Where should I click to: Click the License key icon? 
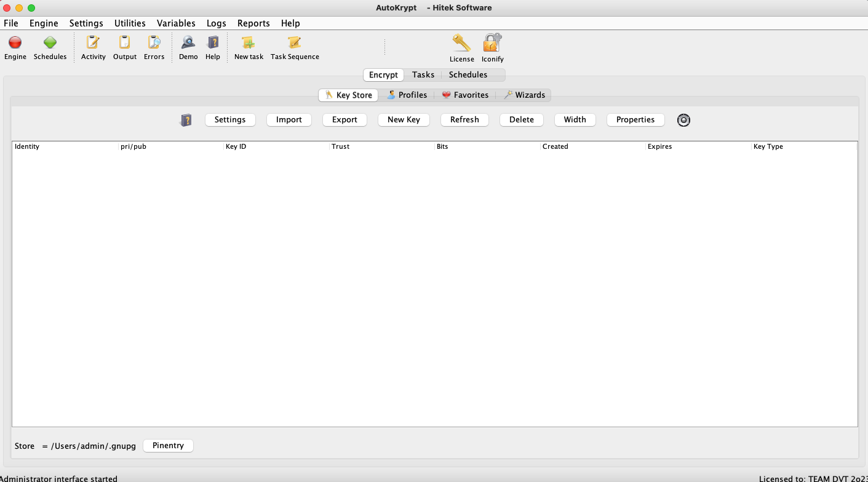(x=461, y=44)
